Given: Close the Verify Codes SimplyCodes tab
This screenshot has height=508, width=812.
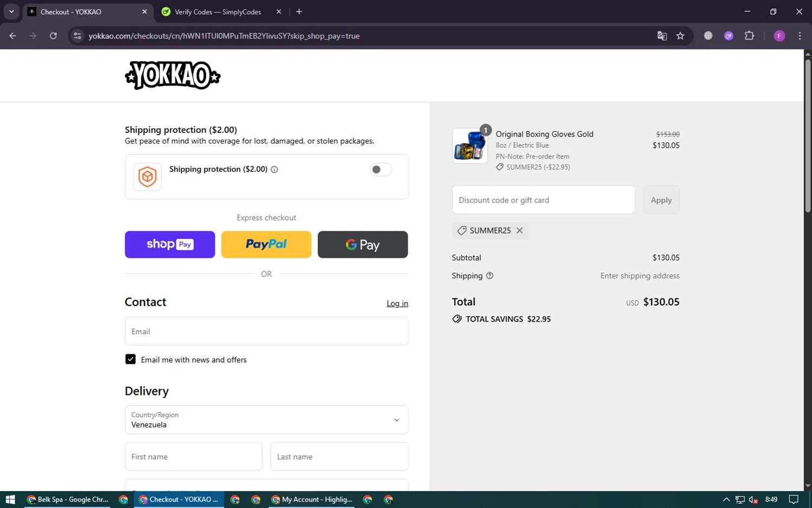Looking at the screenshot, I should pyautogui.click(x=279, y=11).
